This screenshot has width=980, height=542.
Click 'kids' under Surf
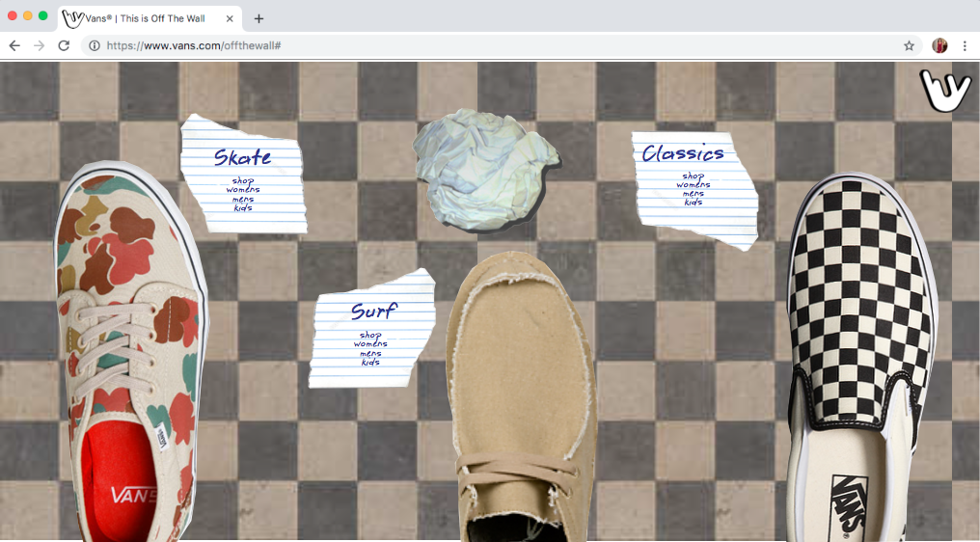coord(370,362)
